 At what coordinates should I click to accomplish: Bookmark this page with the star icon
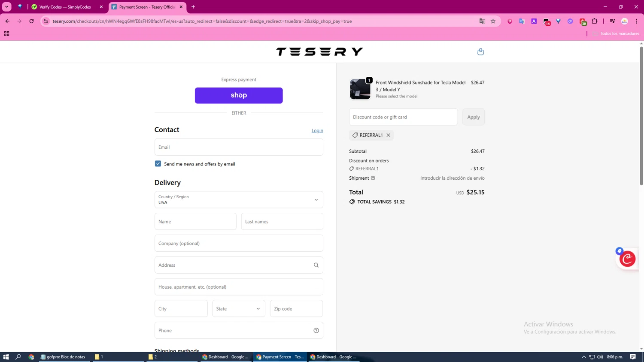(x=493, y=21)
